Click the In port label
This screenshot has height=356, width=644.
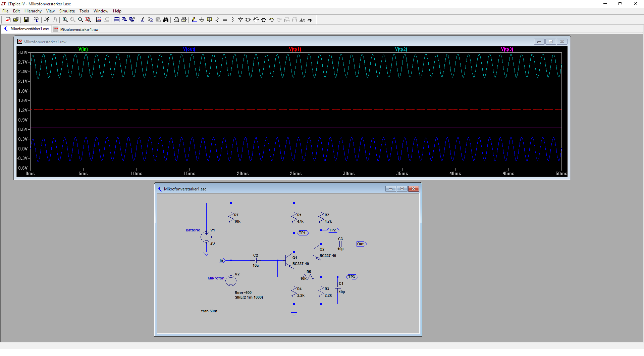pos(221,260)
